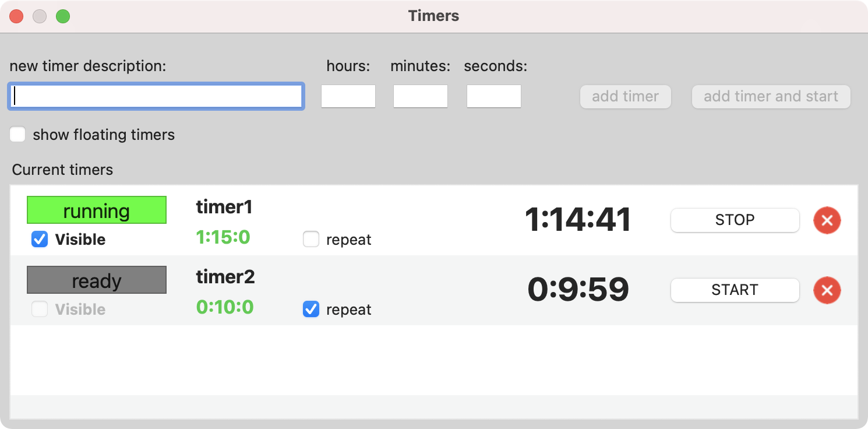Viewport: 868px width, 429px height.
Task: Disable repeat for timer2
Action: coord(311,309)
